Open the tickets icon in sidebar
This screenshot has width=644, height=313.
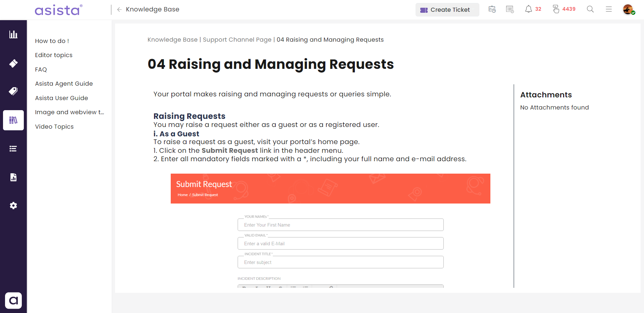click(13, 63)
